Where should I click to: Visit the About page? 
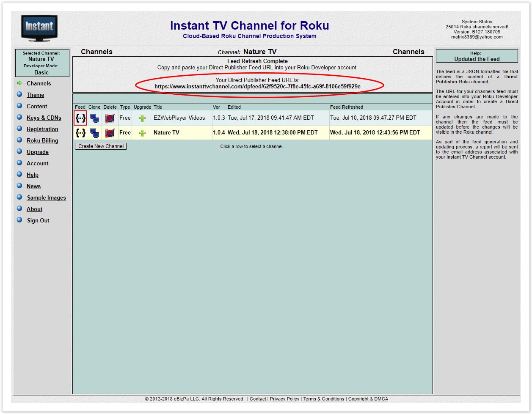tap(35, 209)
